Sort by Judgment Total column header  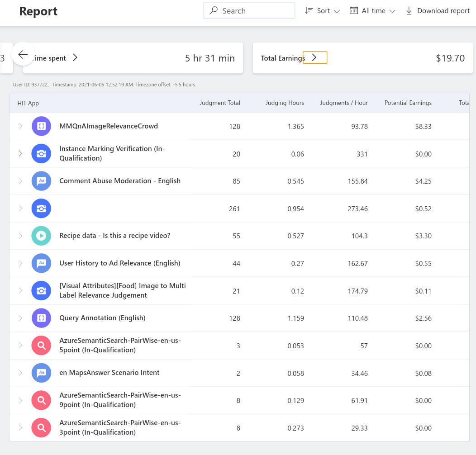click(220, 103)
